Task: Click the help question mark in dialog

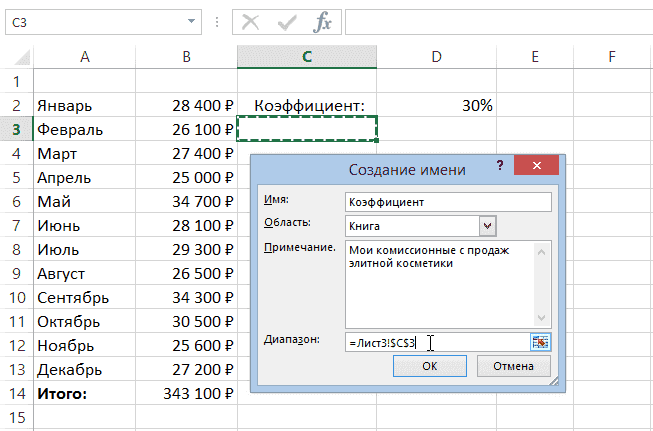Action: [500, 166]
